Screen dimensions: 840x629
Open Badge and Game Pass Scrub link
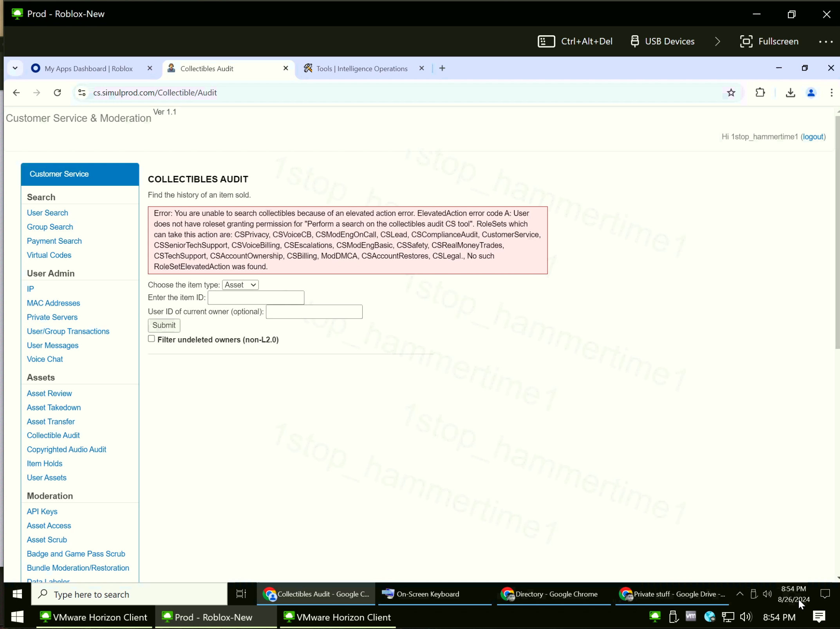coord(76,554)
